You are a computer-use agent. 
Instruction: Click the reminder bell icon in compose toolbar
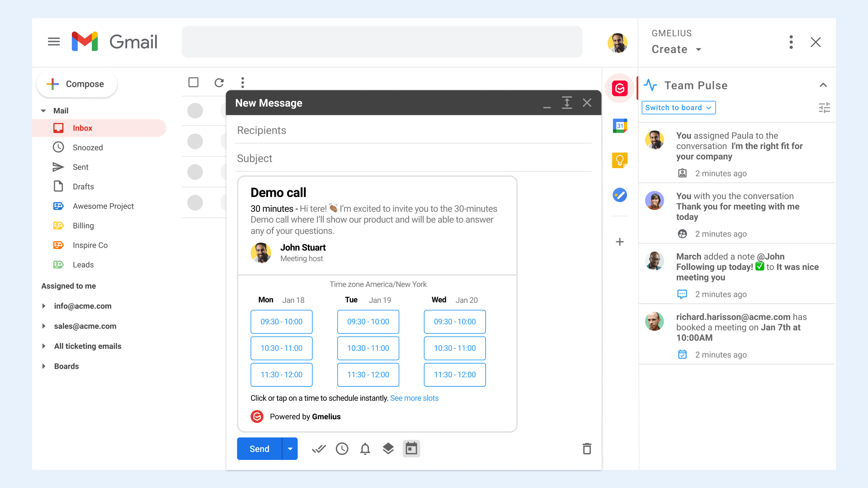tap(365, 449)
